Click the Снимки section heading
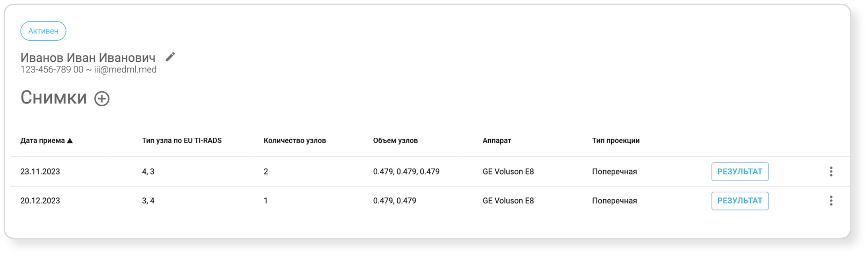 click(x=54, y=98)
